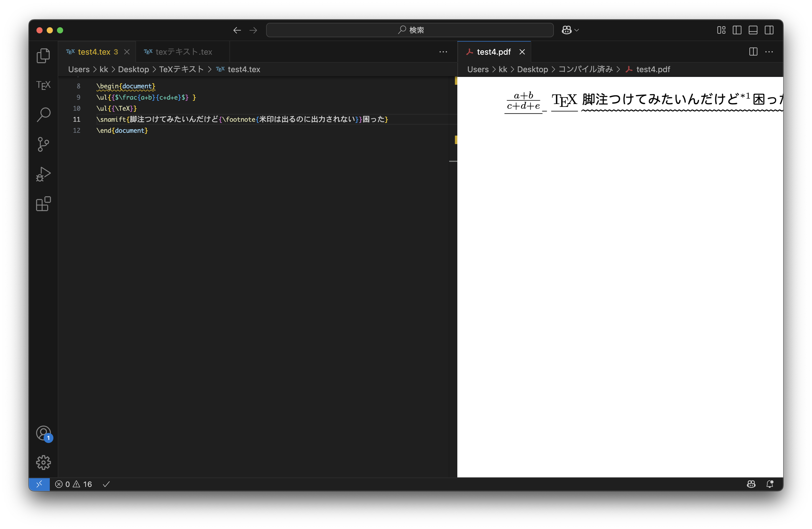The image size is (812, 529).
Task: Go forward with the right arrow
Action: pyautogui.click(x=253, y=30)
